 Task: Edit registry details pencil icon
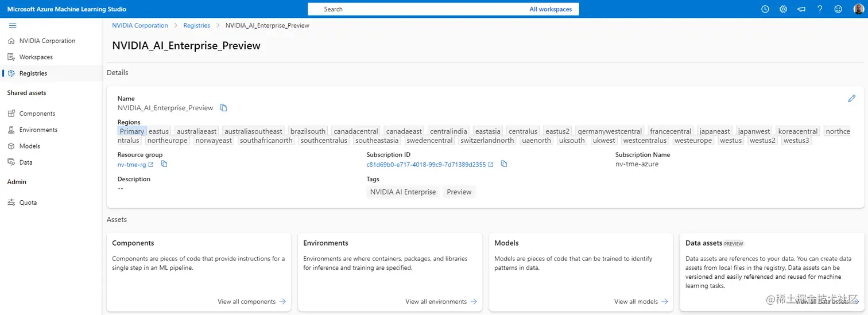(x=851, y=99)
